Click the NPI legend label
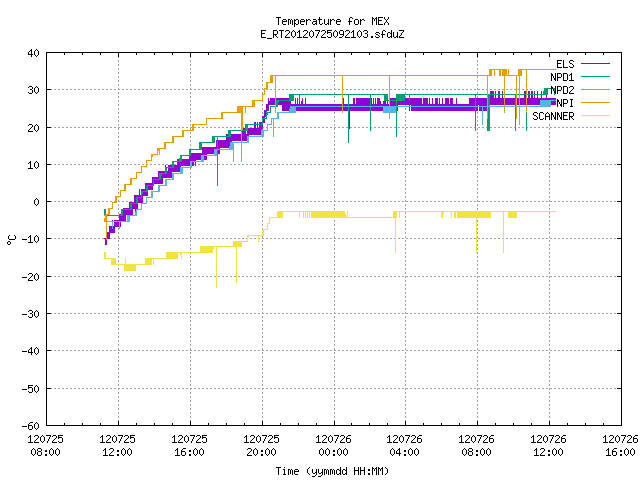Image resolution: width=640 pixels, height=480 pixels. coord(565,103)
